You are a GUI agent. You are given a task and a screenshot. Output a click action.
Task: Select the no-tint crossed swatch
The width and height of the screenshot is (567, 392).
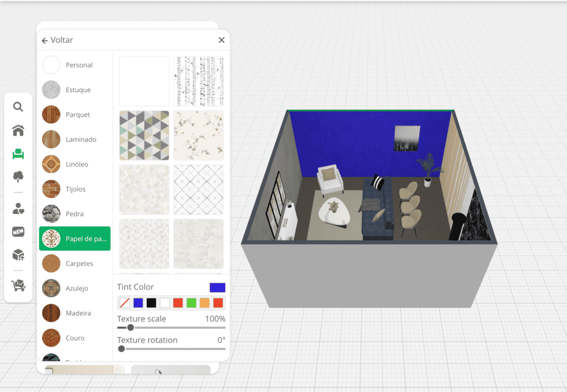(x=125, y=303)
